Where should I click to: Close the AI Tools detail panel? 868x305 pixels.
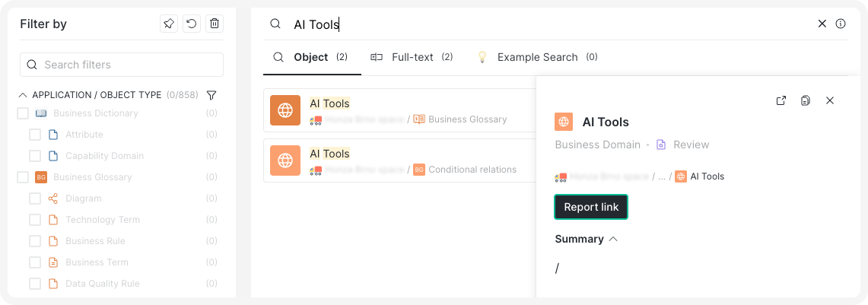830,100
